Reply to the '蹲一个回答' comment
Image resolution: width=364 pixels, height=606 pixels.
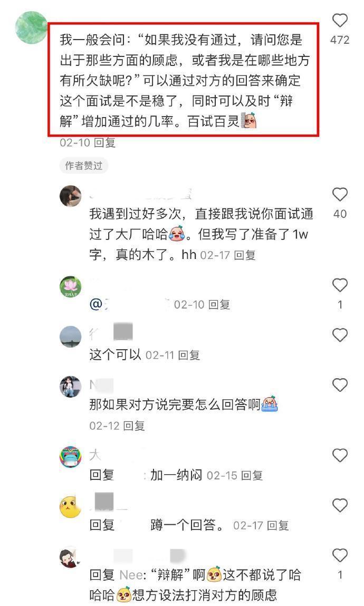[278, 525]
